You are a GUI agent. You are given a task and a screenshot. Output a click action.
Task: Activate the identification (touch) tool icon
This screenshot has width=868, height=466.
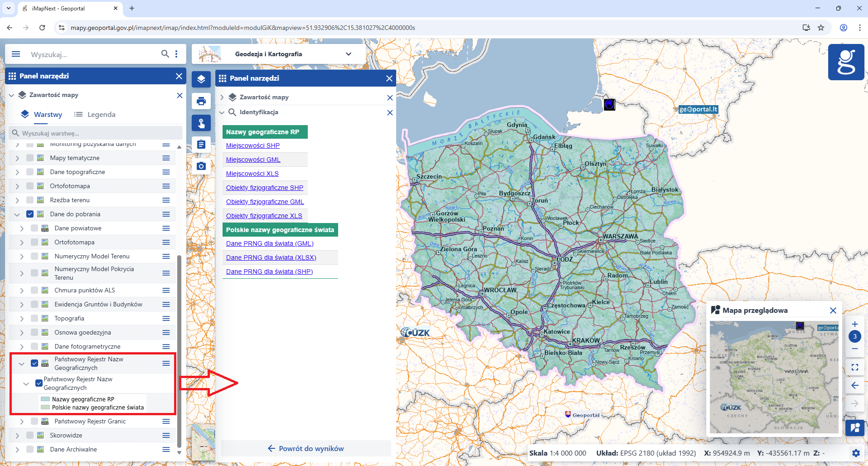[x=201, y=123]
